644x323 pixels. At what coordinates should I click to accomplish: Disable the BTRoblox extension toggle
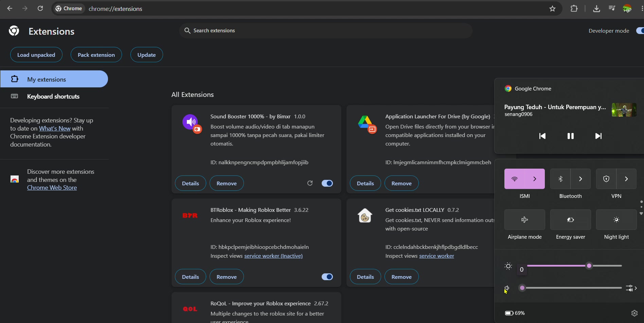click(327, 277)
